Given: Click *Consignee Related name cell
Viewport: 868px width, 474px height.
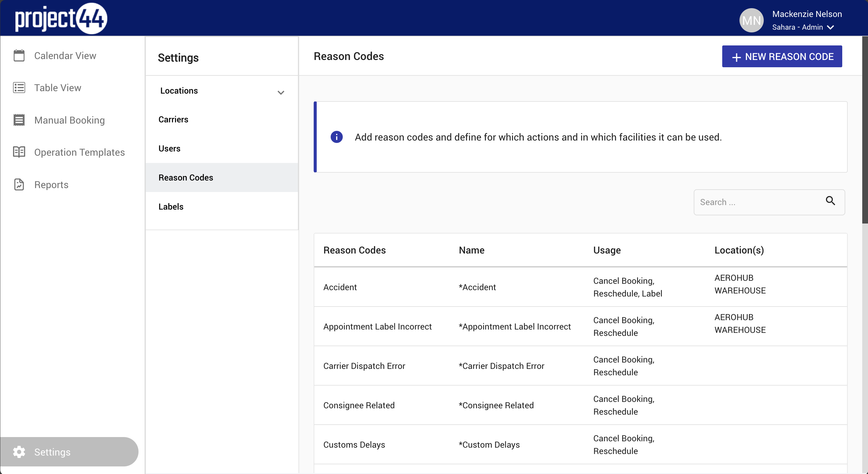Looking at the screenshot, I should tap(496, 405).
